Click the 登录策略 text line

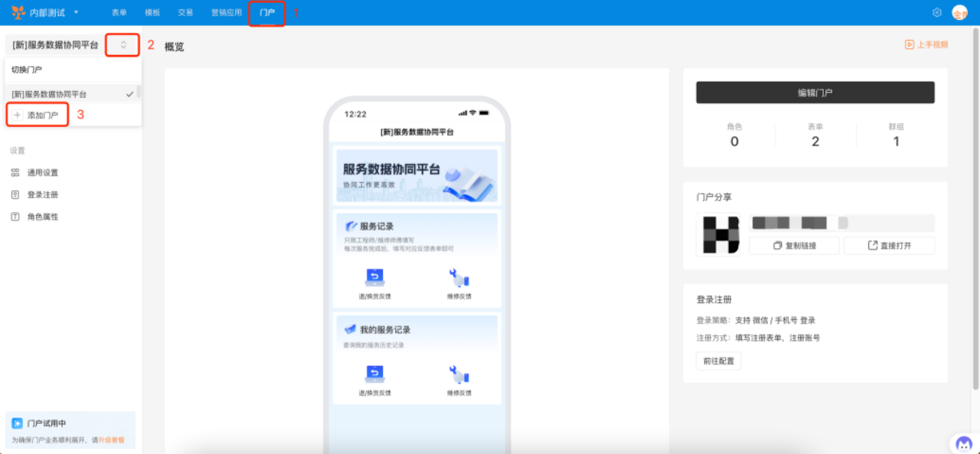click(x=756, y=320)
